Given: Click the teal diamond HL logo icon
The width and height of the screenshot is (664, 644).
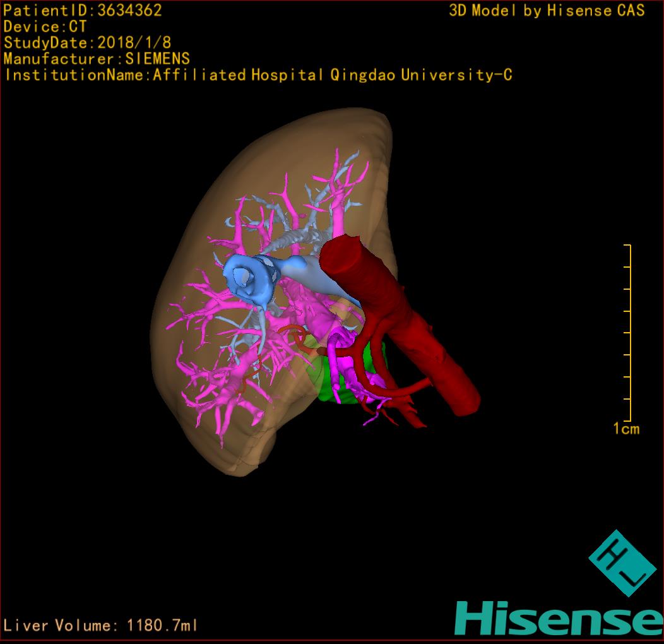Looking at the screenshot, I should (620, 563).
